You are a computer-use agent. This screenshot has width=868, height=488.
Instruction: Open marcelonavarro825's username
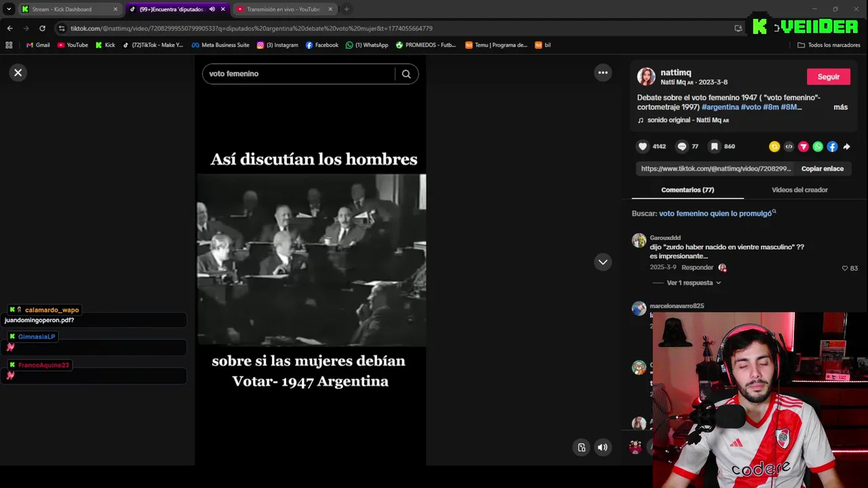[x=677, y=306]
